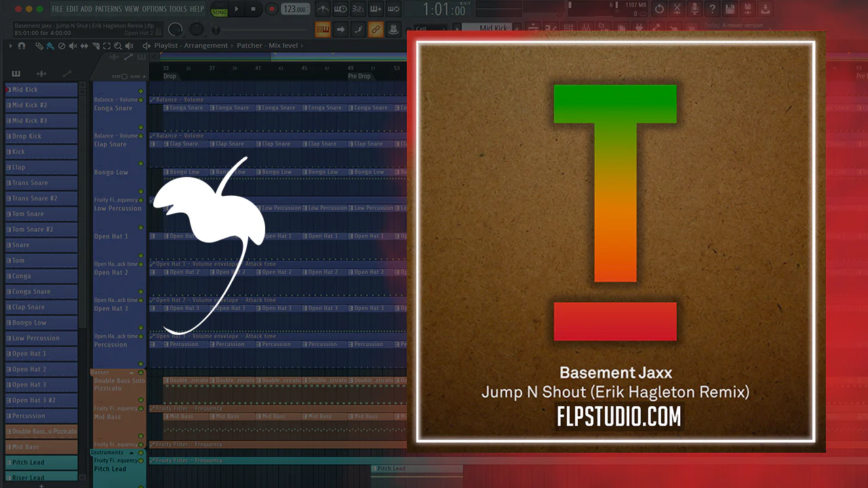This screenshot has width=868, height=488.
Task: Choose the Select tool in playlist toolbar
Action: pos(106,46)
